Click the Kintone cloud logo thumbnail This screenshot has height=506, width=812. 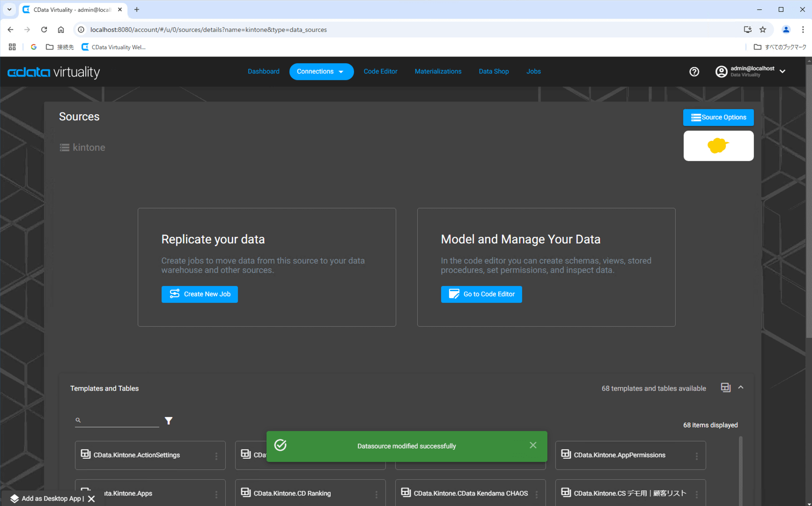718,146
